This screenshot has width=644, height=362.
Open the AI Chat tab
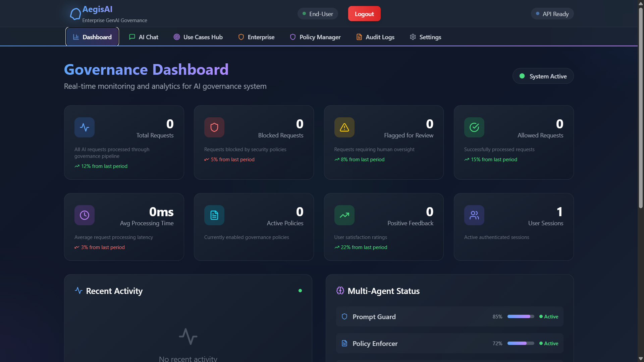(x=144, y=37)
